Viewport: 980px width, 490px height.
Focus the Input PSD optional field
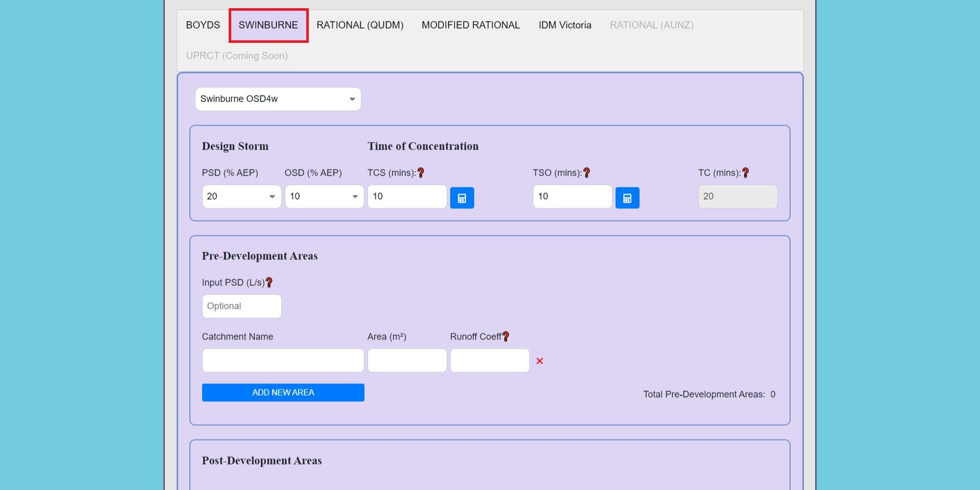(241, 306)
